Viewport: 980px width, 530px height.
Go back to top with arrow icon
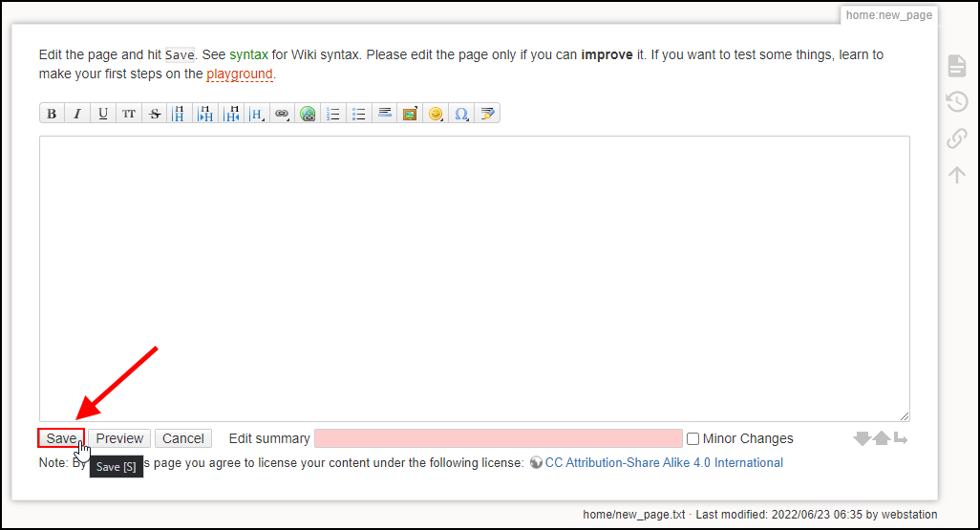point(957,175)
